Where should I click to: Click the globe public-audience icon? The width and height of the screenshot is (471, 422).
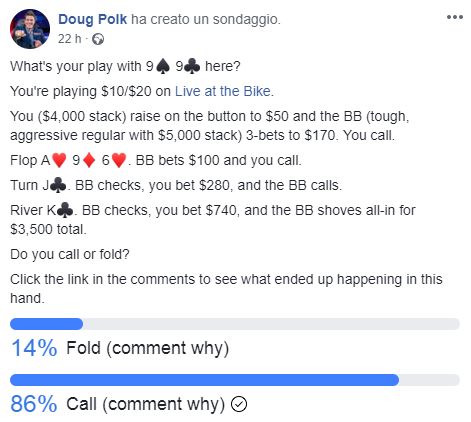pos(98,39)
